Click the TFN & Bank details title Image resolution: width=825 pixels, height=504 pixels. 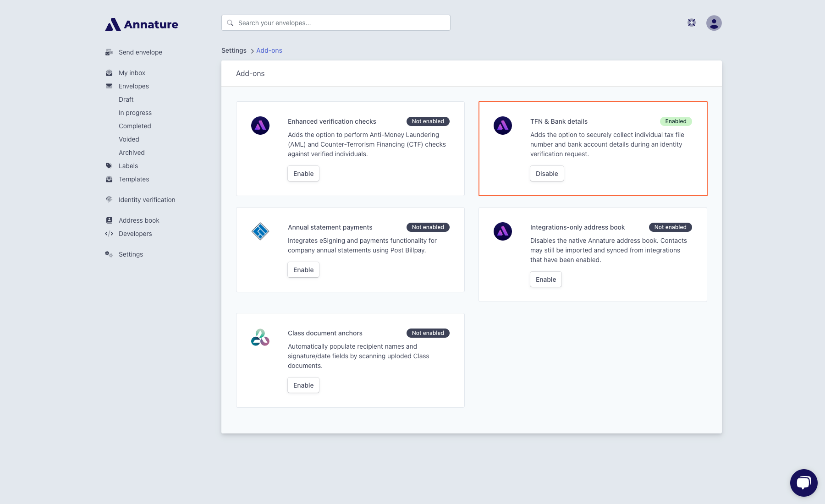559,121
